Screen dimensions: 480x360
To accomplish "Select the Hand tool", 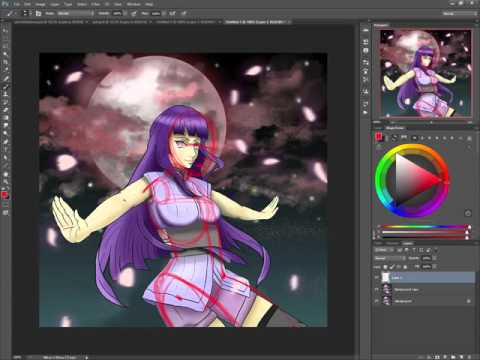I will [6, 174].
